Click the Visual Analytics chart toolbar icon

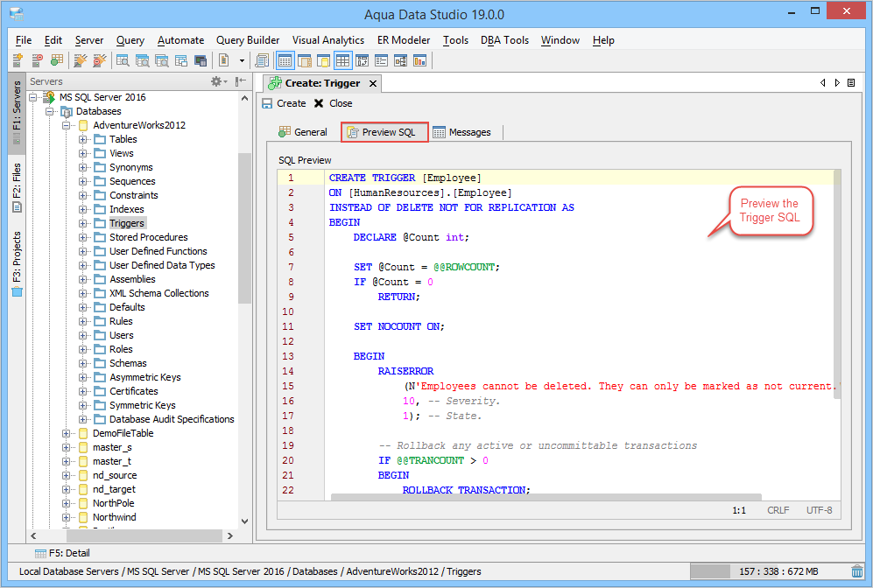point(419,60)
